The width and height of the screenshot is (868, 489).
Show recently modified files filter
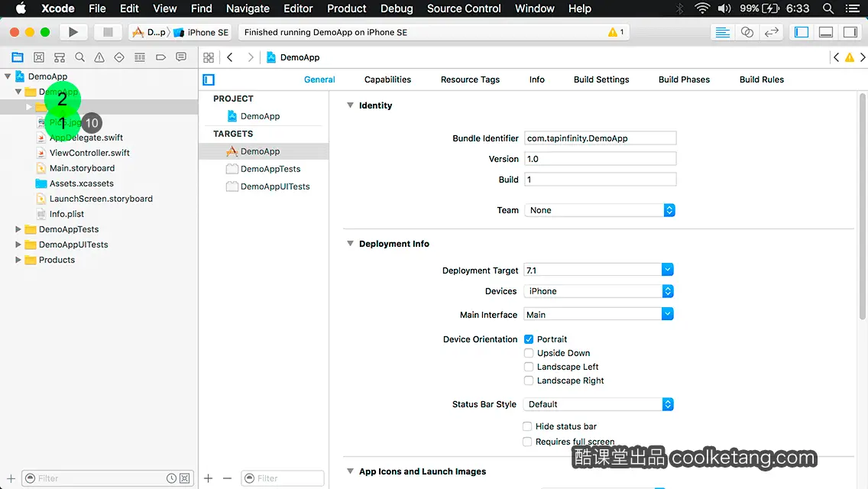pyautogui.click(x=172, y=478)
